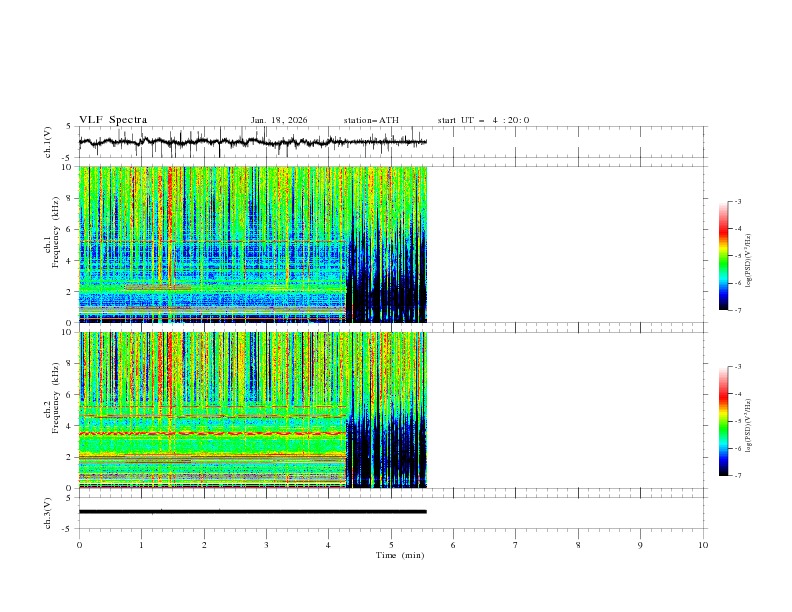Click the "ch.3(V)" axis label
Viewport: 792px width, 612px height.
coord(48,513)
